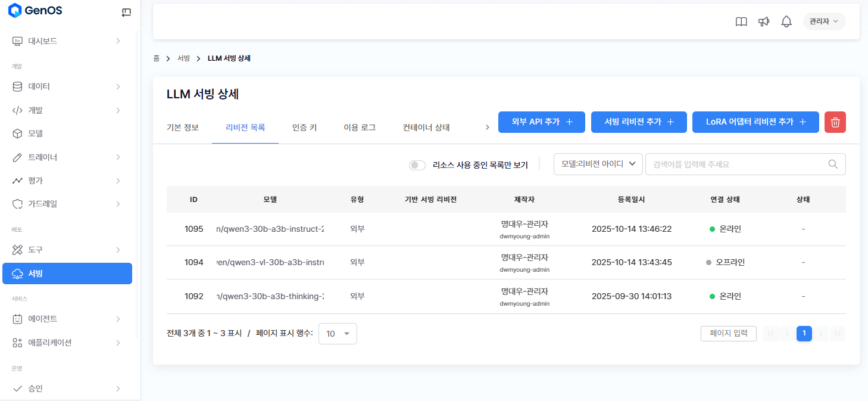Click the red trash delete icon

(835, 122)
